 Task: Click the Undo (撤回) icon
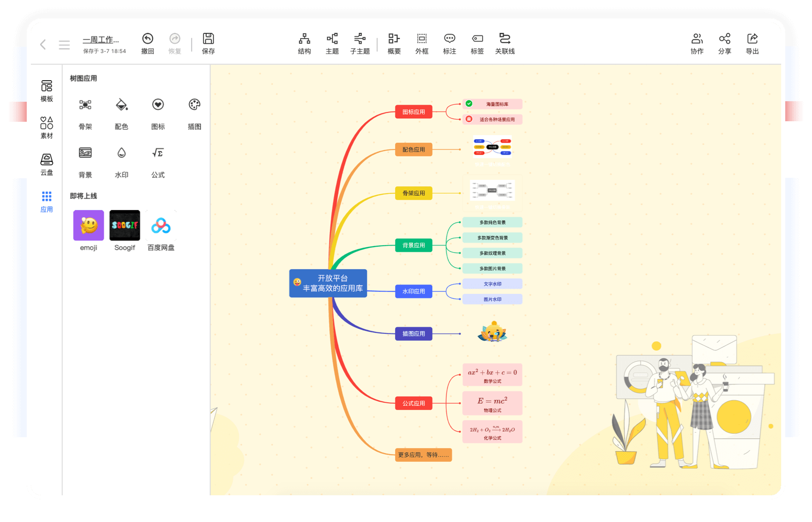[147, 39]
